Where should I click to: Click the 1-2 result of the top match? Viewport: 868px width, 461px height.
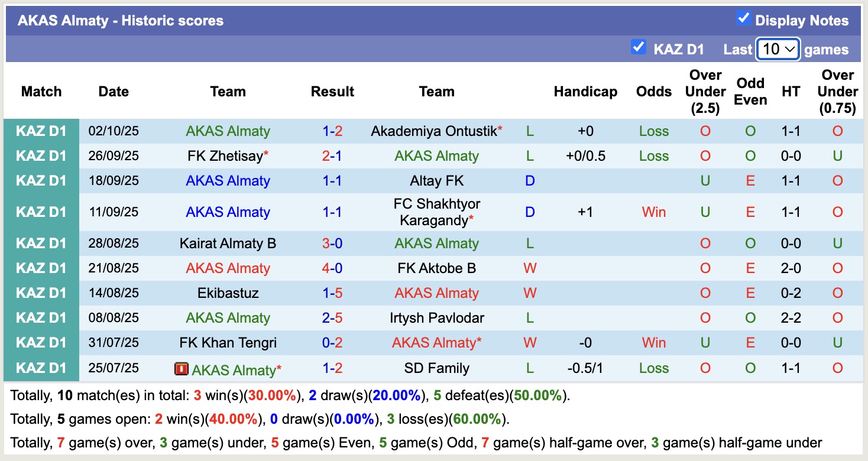(332, 131)
